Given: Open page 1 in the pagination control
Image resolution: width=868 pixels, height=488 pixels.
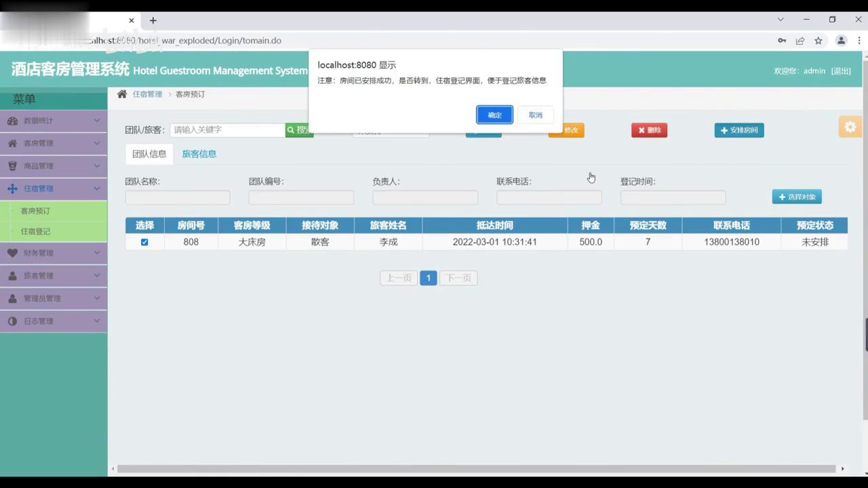Looking at the screenshot, I should (428, 278).
